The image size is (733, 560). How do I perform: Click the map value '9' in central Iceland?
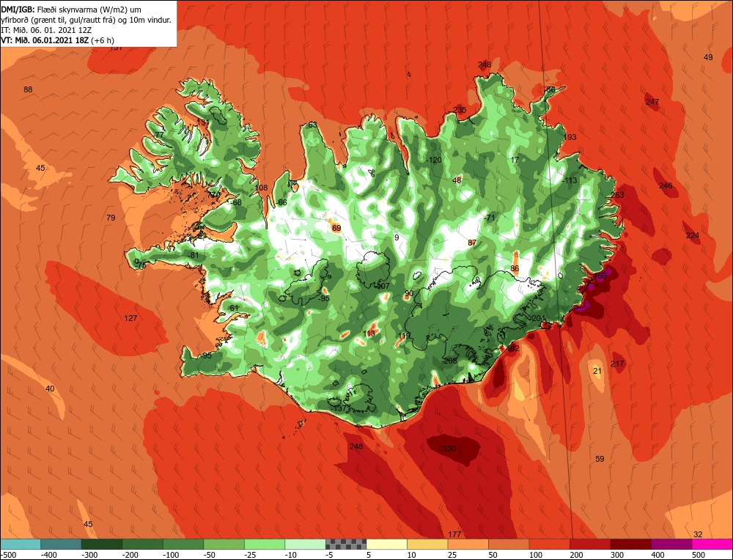tap(397, 238)
